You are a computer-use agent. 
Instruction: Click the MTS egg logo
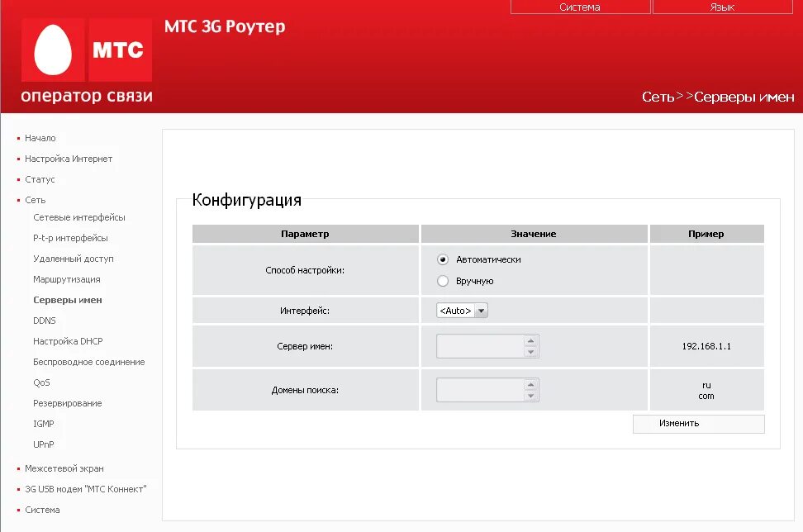pyautogui.click(x=53, y=50)
